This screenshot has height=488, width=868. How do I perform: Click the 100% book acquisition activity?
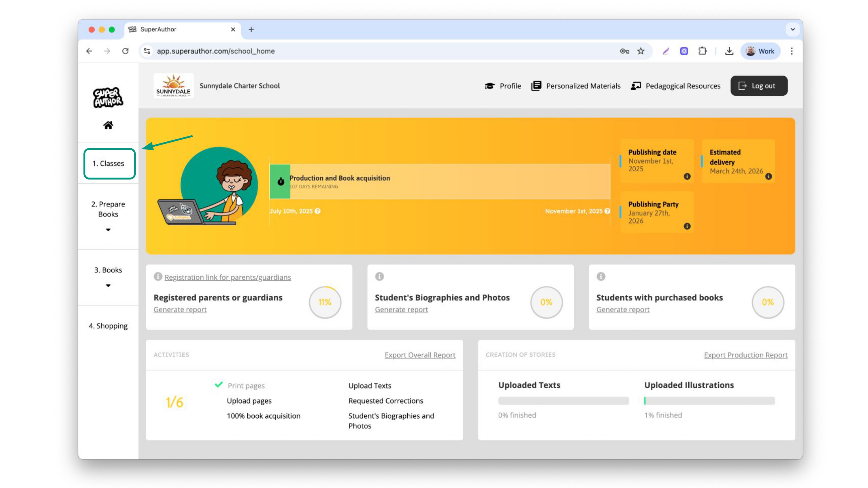point(264,416)
